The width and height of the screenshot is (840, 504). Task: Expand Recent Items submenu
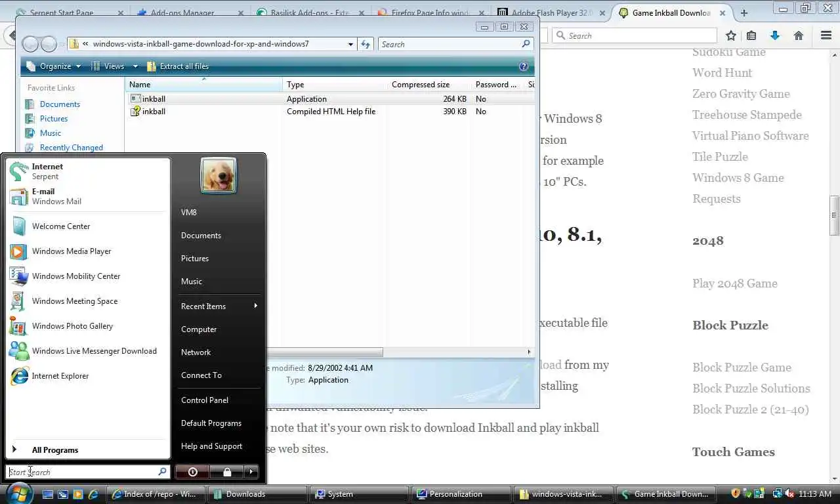tap(219, 306)
